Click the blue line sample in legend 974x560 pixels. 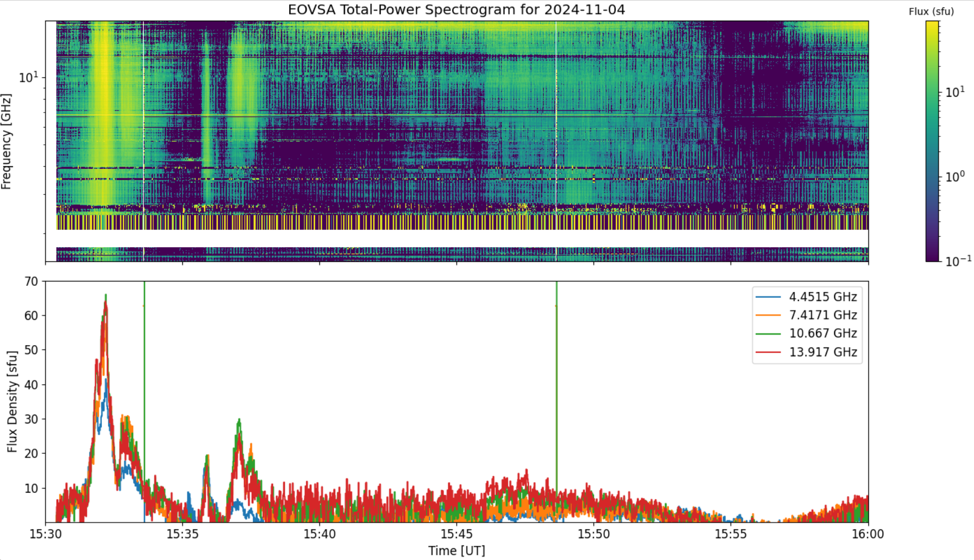coord(768,297)
